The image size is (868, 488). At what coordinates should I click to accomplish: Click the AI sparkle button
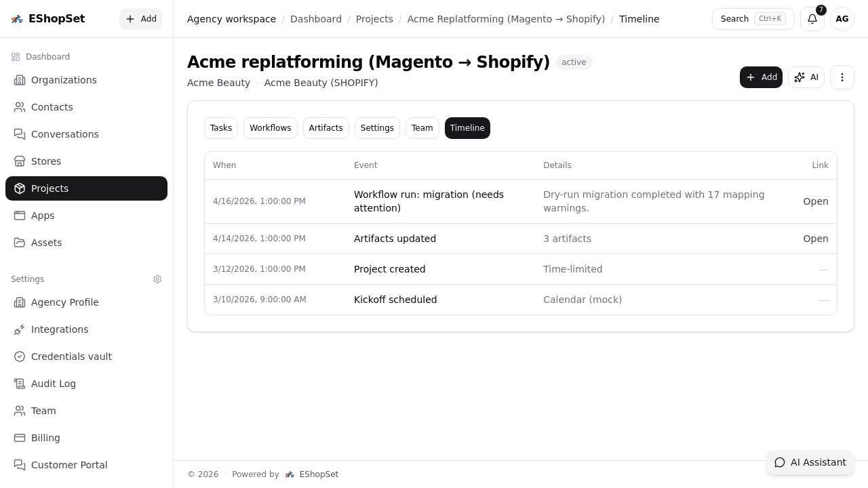806,77
